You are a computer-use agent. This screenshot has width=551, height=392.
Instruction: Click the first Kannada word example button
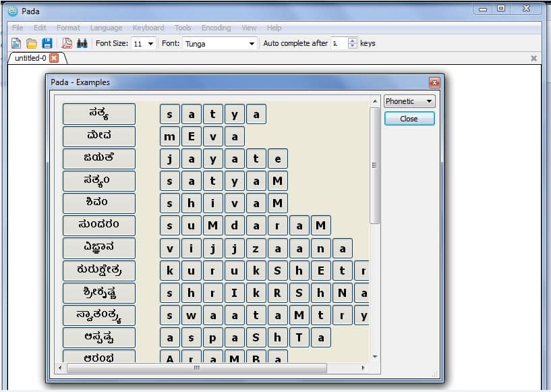98,113
